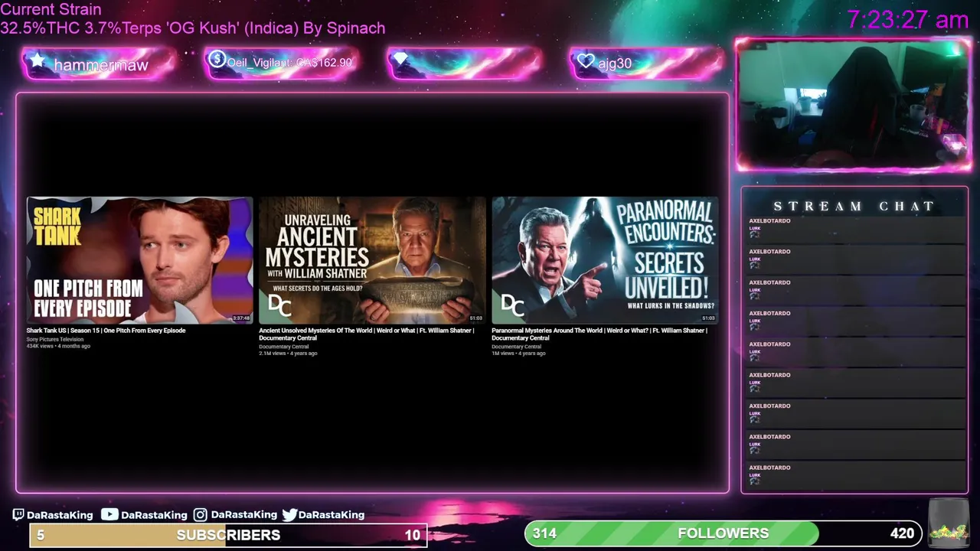Open title 'Ancient Unsolved Mysteries Of The World'
Screen dimensions: 980x551
pos(367,334)
